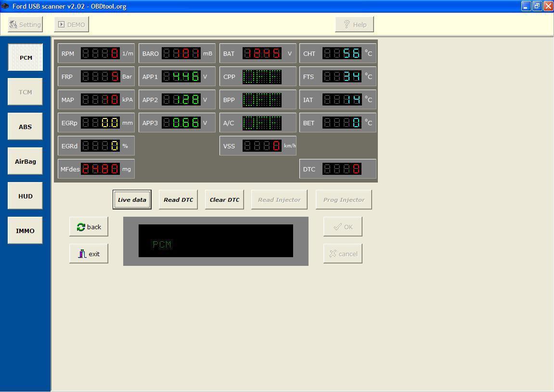Click the APP3 voltage readout

click(181, 123)
